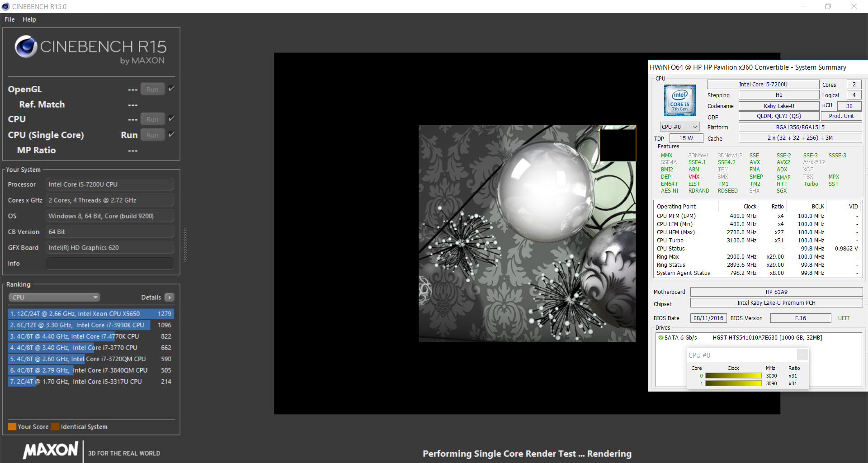Select the Core i7-3770 ranking row
Screen dimensions: 868x463
click(x=91, y=348)
